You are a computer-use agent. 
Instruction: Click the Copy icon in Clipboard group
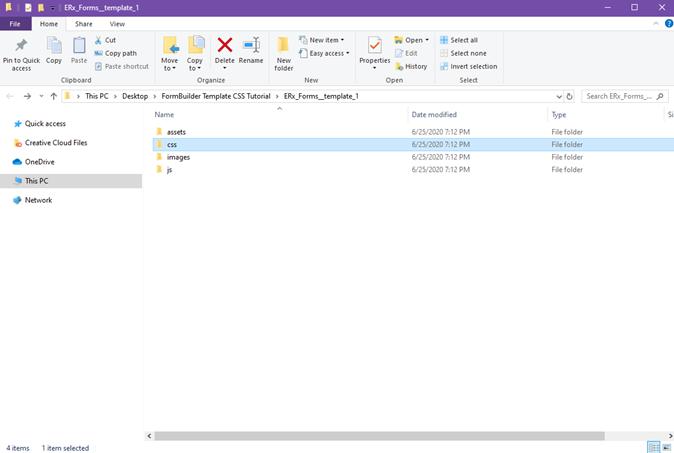click(54, 50)
